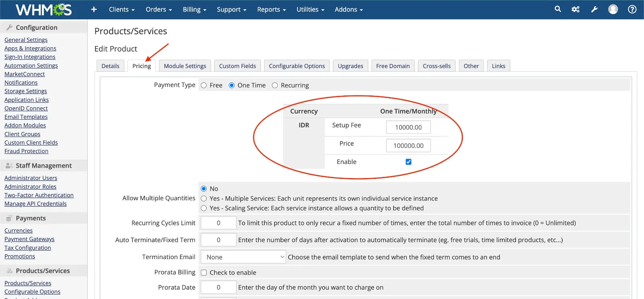Select Recurring payment type
644x299 pixels.
click(x=275, y=85)
